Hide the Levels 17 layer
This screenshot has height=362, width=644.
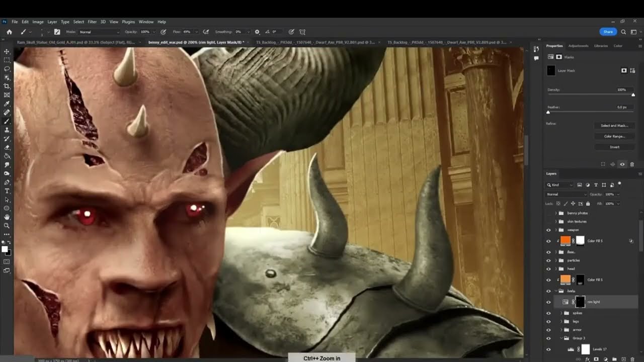coord(548,349)
